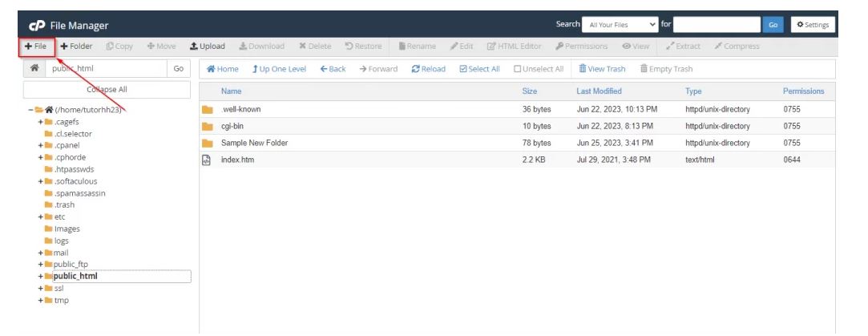Screen dimensions: 868x336
Task: Sort by Last Modified column
Action: coord(599,91)
